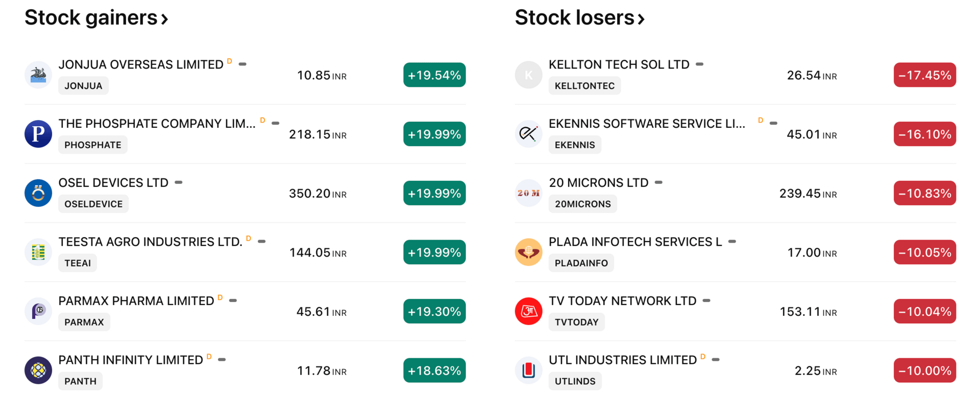Screen dimensions: 980x396
Task: Open the Stock losers full list
Action: coord(580,18)
